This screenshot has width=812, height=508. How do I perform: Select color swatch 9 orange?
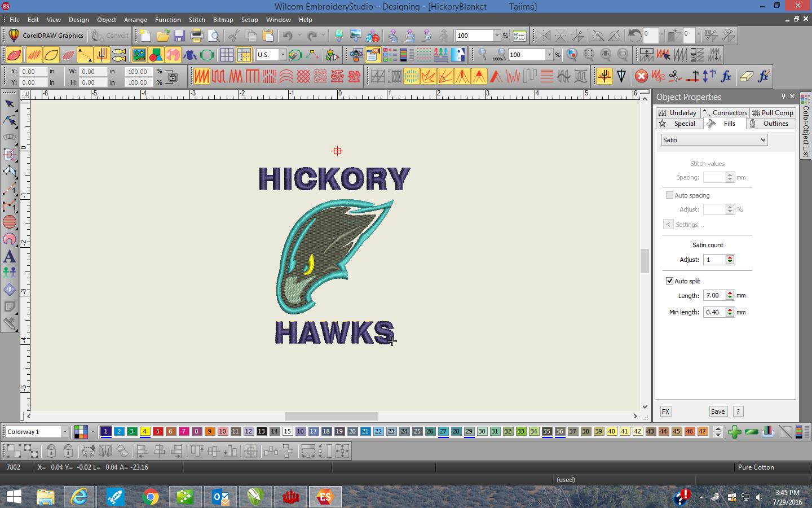(x=210, y=431)
